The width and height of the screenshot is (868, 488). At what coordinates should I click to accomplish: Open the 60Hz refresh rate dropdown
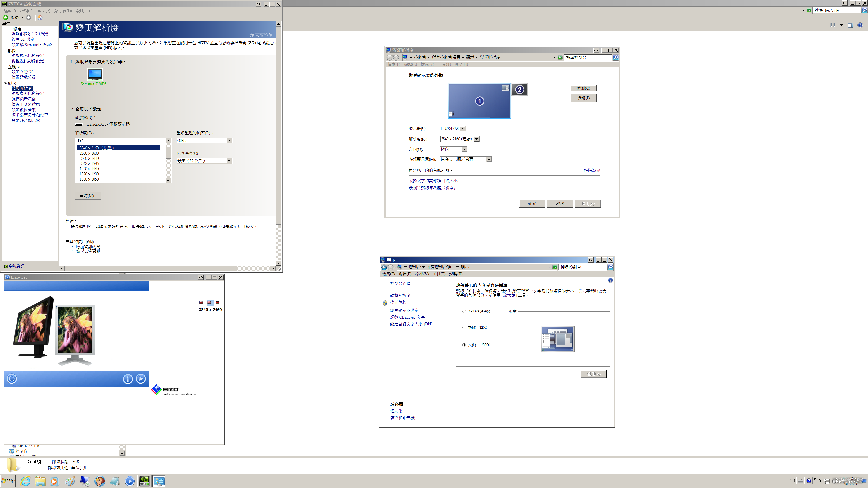click(229, 141)
